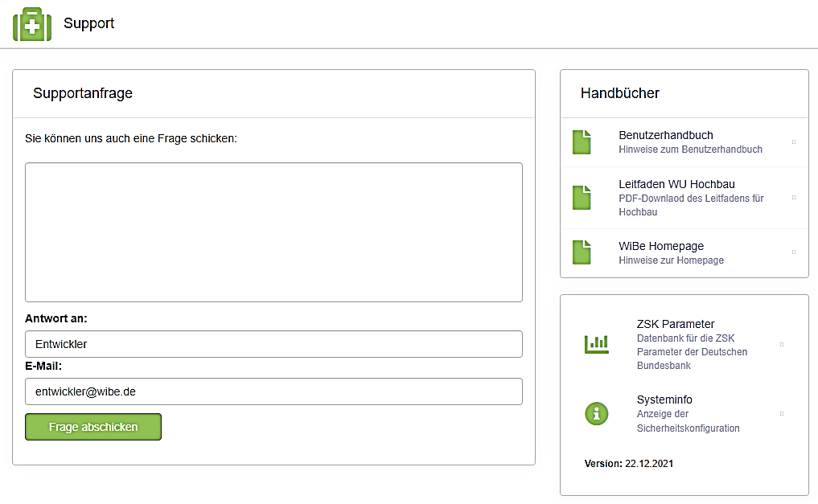Click the small arrow beside Benutzerhandbuch
818x504 pixels.
(x=794, y=142)
